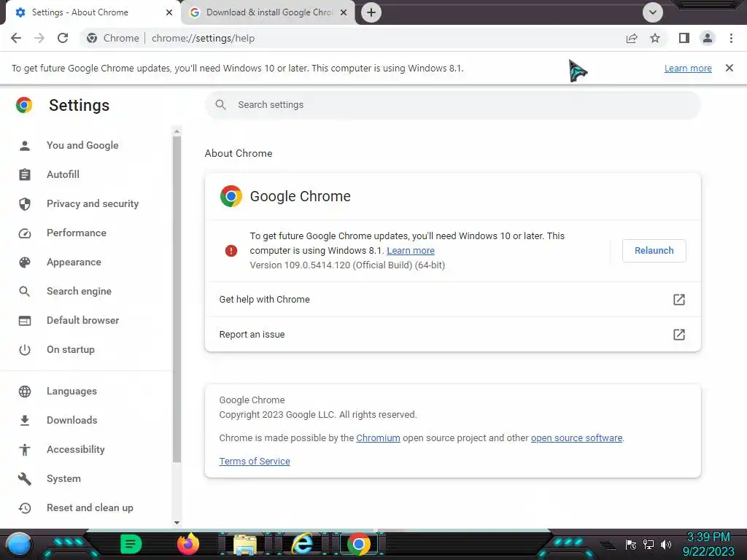Open Autofill settings
The image size is (747, 560).
63,174
